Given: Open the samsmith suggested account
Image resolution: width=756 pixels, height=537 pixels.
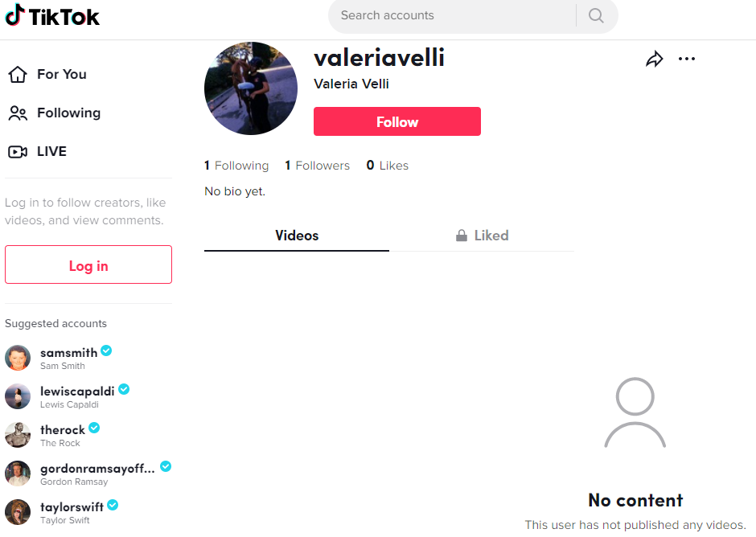Looking at the screenshot, I should (59, 359).
